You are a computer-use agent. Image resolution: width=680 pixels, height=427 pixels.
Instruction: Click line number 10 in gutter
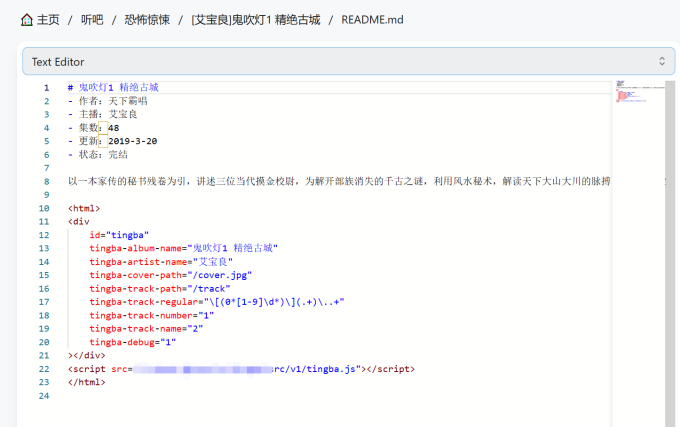[x=44, y=208]
